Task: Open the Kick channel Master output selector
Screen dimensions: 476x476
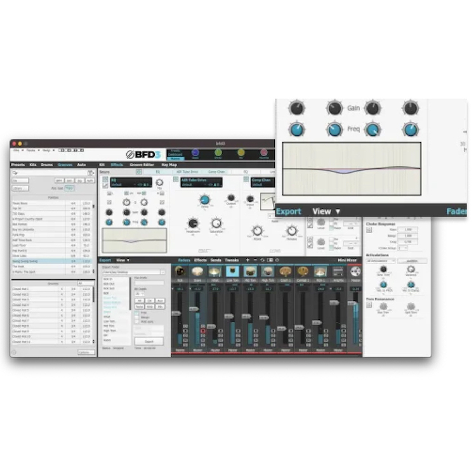Action: coord(180,350)
